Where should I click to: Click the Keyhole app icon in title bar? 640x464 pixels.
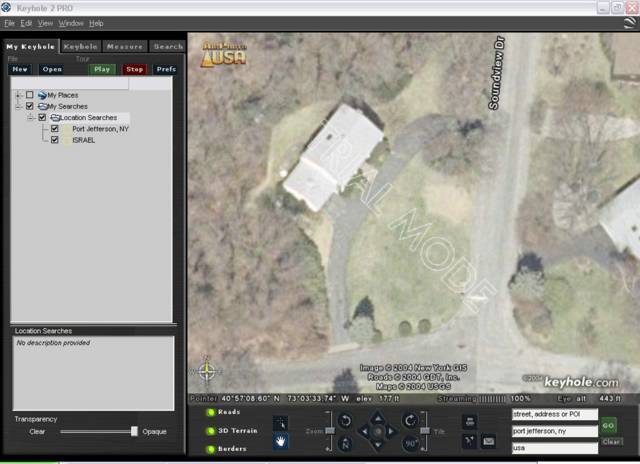click(6, 7)
